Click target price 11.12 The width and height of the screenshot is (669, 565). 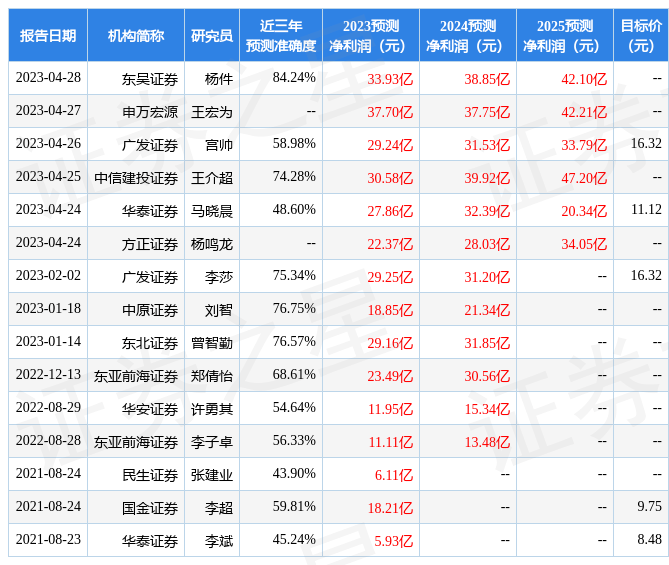(x=646, y=210)
